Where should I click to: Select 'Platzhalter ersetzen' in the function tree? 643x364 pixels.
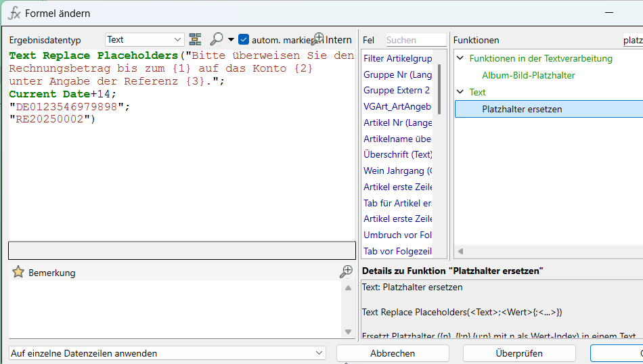click(x=522, y=109)
